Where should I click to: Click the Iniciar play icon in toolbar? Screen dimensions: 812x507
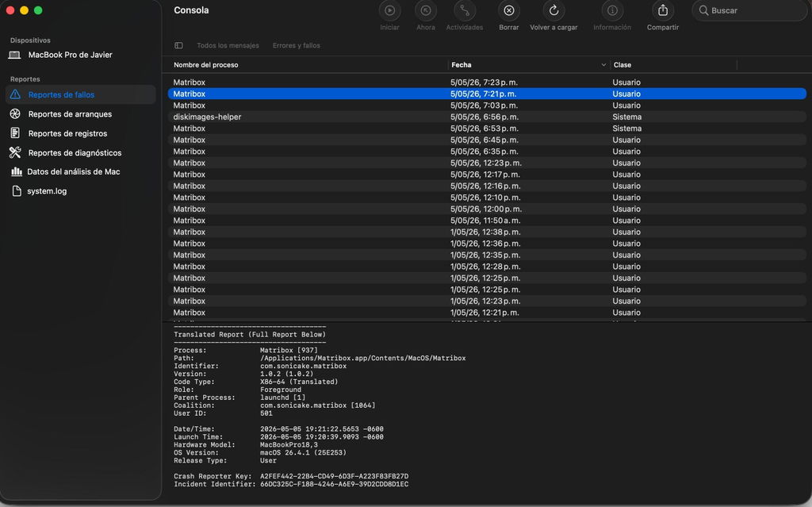[x=389, y=10]
